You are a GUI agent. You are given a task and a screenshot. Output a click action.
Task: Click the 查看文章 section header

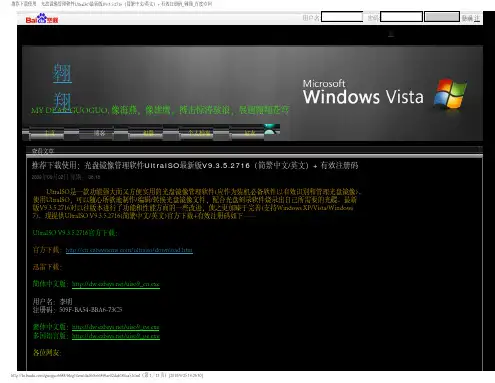(x=43, y=151)
